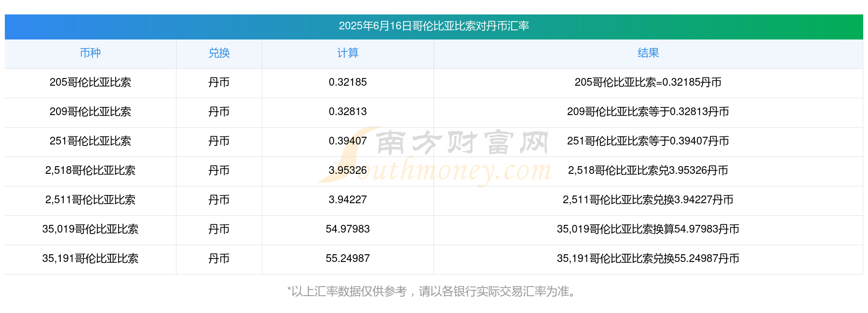The image size is (868, 313).
Task: Click 丹币 in the 209哥伦比亚比索 row
Action: (x=219, y=112)
